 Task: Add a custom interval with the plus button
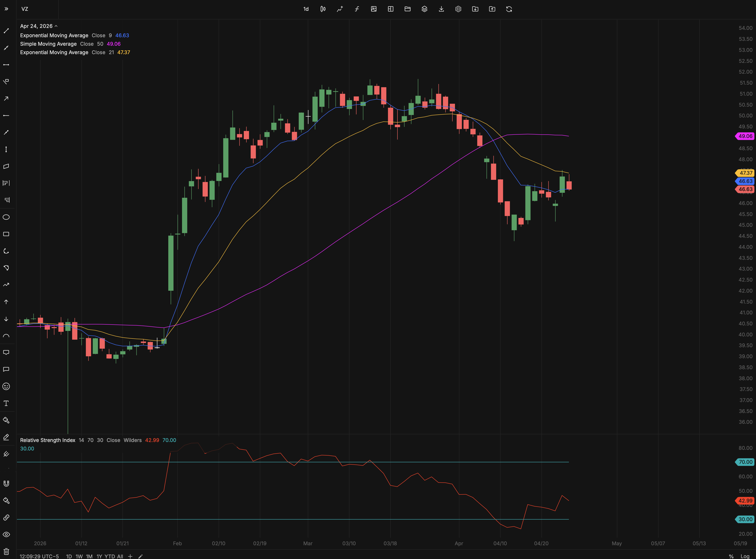[x=130, y=556]
